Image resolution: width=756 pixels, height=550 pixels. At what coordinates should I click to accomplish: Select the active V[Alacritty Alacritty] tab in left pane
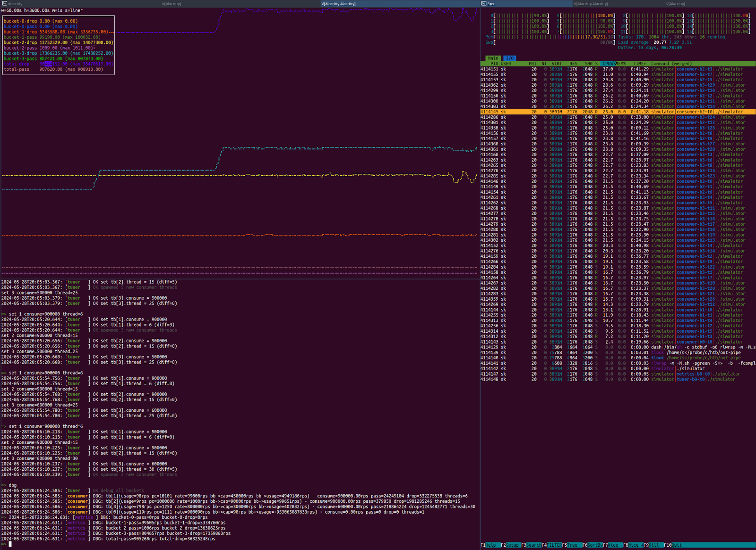pos(400,3)
